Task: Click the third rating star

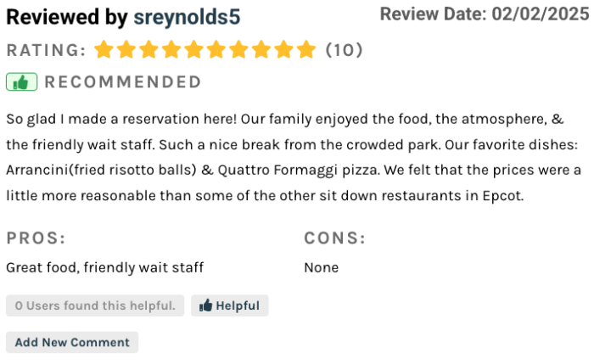Action: [x=148, y=49]
